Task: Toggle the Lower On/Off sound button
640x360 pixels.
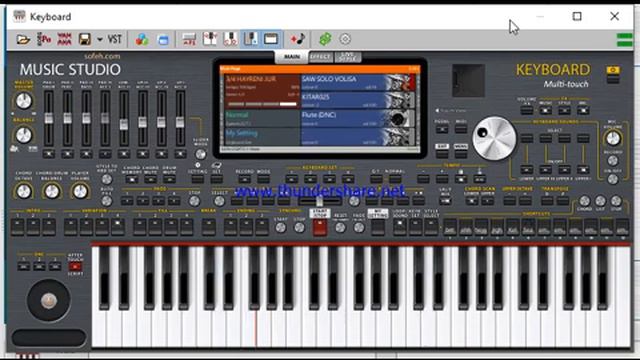Action: 527,169
